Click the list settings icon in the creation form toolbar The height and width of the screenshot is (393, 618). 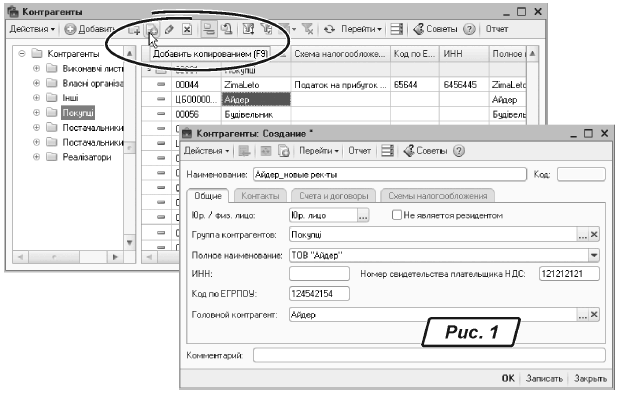click(387, 151)
